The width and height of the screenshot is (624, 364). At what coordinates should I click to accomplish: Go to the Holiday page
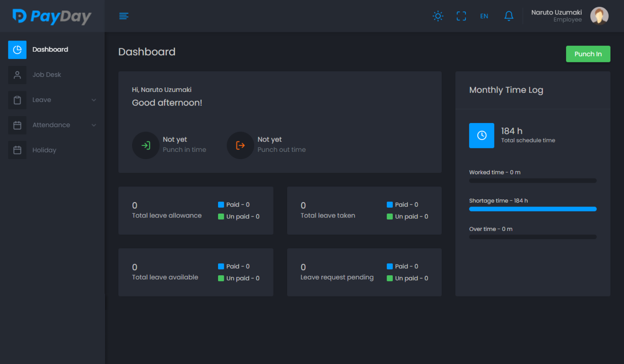point(44,150)
